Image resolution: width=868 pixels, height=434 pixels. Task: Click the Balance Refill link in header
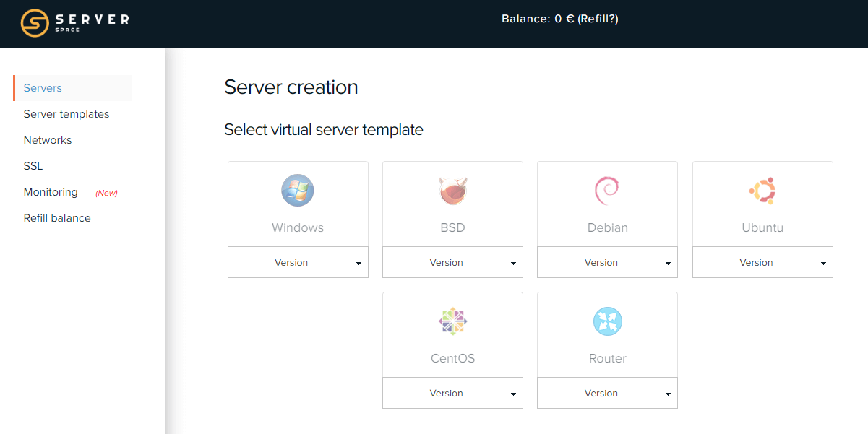click(x=598, y=19)
